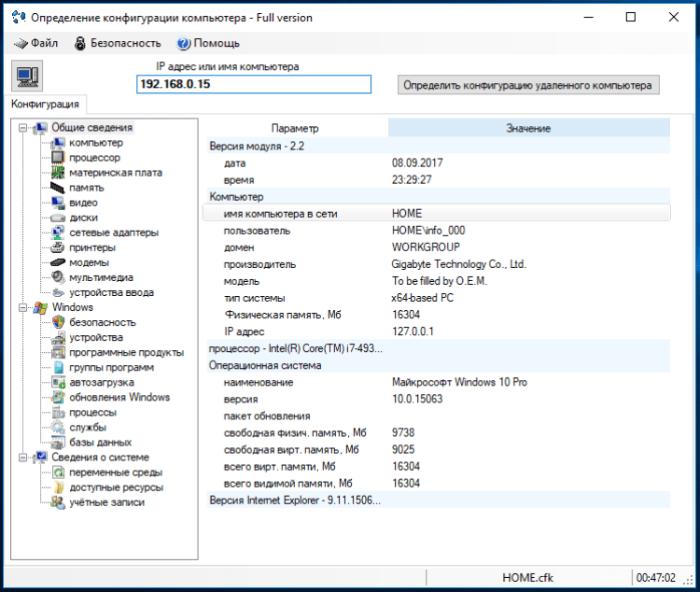The width and height of the screenshot is (700, 592).
Task: Click the Значение column header
Action: (528, 128)
